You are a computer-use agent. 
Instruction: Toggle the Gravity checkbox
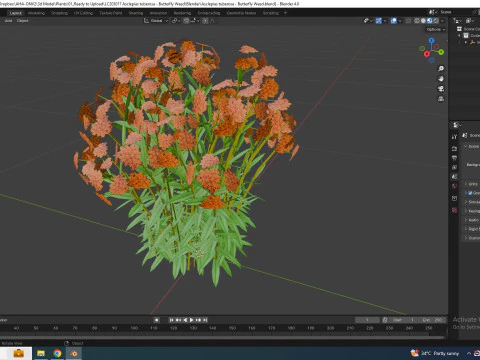coord(470,193)
